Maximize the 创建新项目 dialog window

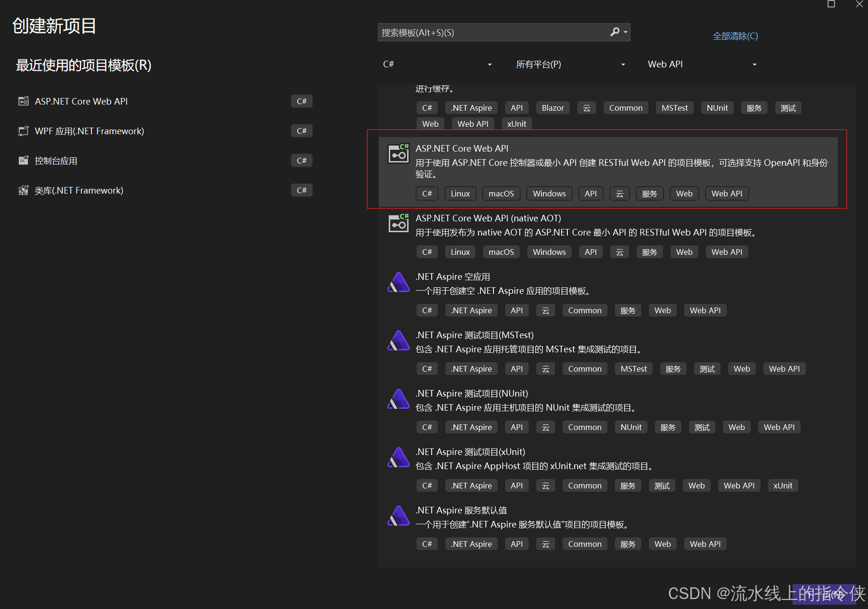[831, 4]
